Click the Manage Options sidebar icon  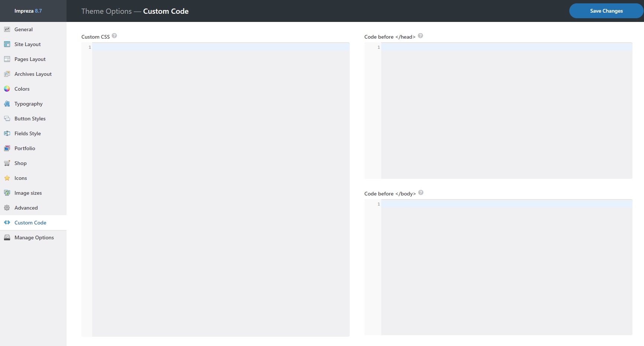pos(7,237)
